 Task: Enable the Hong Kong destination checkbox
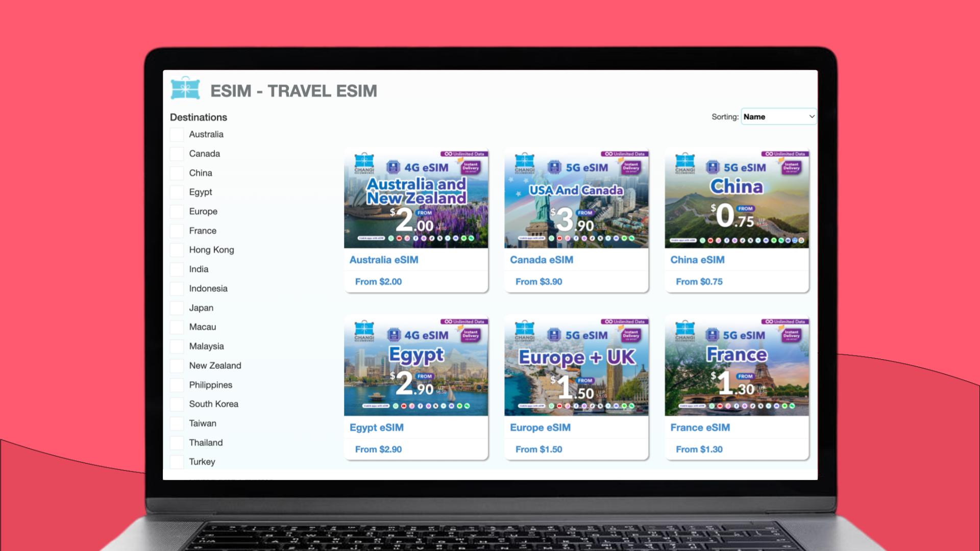click(x=177, y=249)
